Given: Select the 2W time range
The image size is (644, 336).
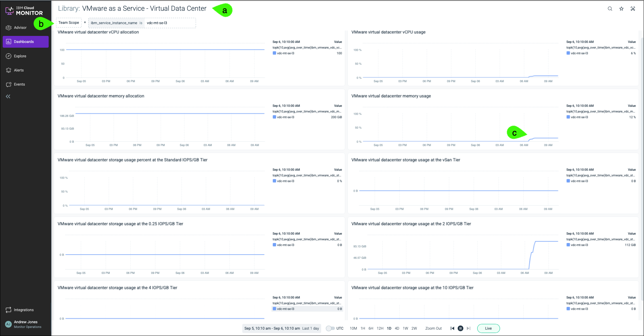Looking at the screenshot, I should click(414, 328).
